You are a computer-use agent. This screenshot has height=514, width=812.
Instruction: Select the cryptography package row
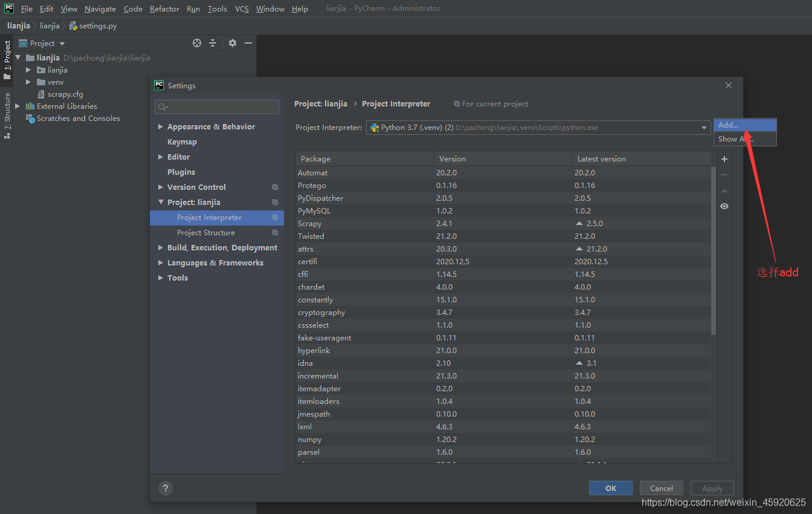pyautogui.click(x=503, y=313)
